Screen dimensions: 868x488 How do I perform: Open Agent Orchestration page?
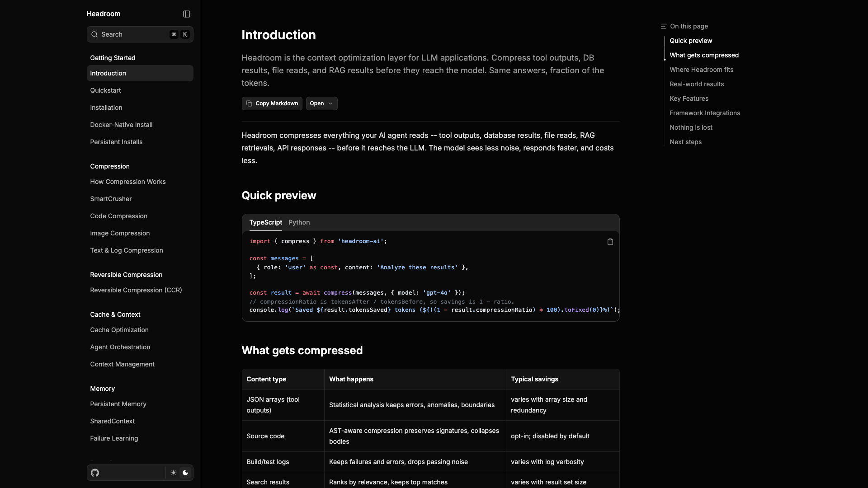(x=140, y=347)
